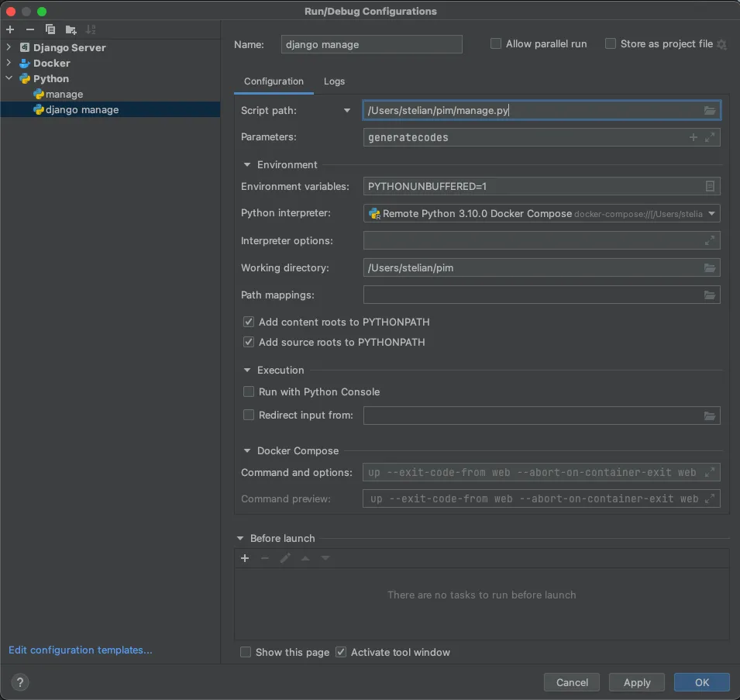Click the Cancel button
The height and width of the screenshot is (700, 740).
pos(572,682)
